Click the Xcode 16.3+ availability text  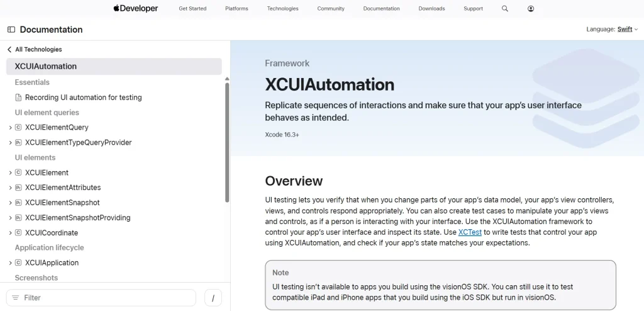coord(282,135)
